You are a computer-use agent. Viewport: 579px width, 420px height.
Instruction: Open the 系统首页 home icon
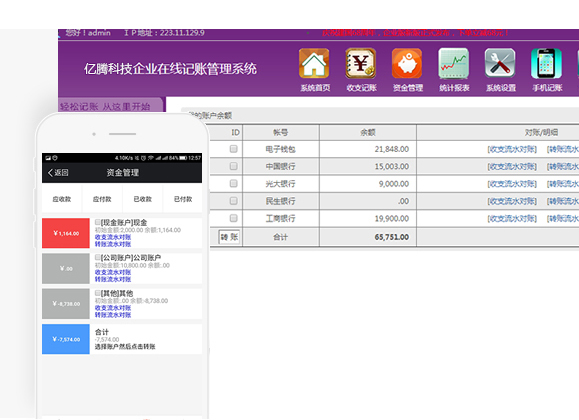314,63
